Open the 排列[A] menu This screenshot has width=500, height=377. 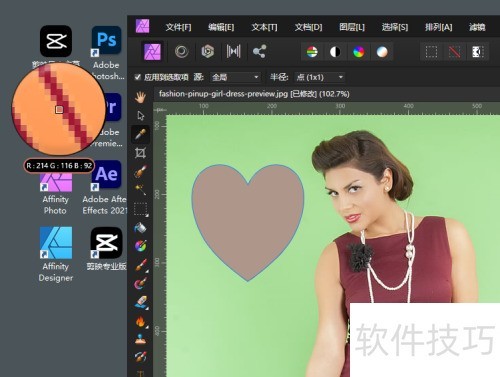pos(438,27)
